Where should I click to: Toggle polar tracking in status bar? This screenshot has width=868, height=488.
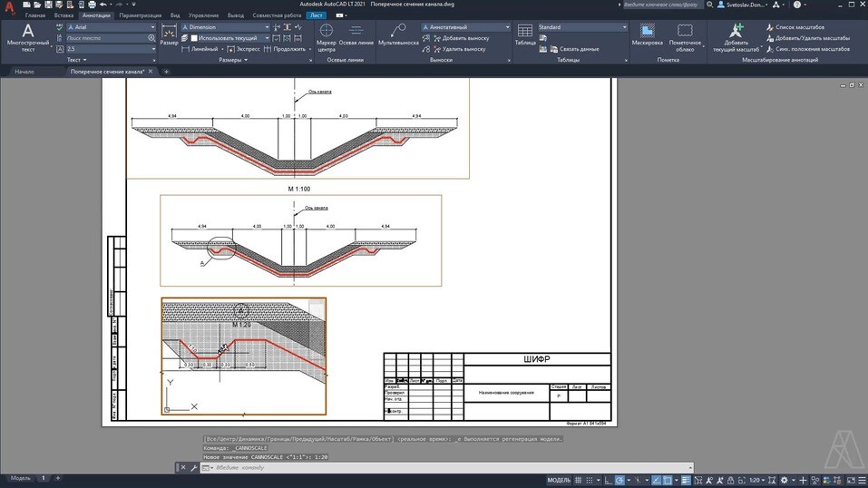tap(619, 480)
